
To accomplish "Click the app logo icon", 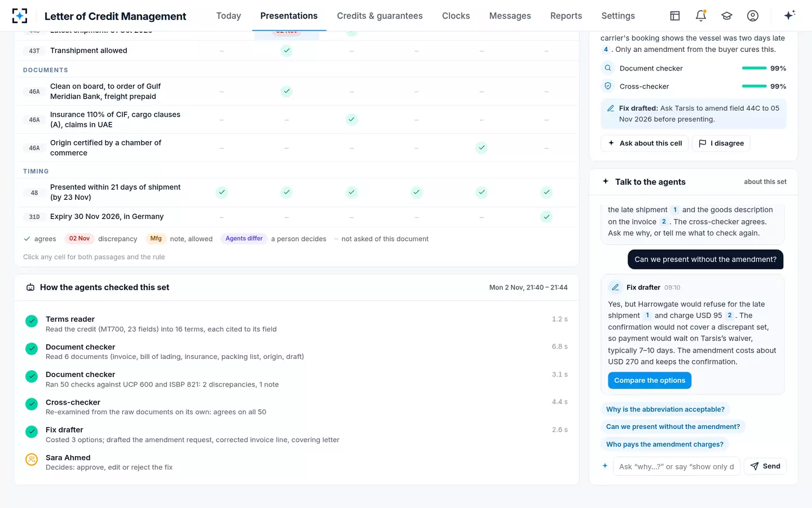I will click(x=20, y=16).
